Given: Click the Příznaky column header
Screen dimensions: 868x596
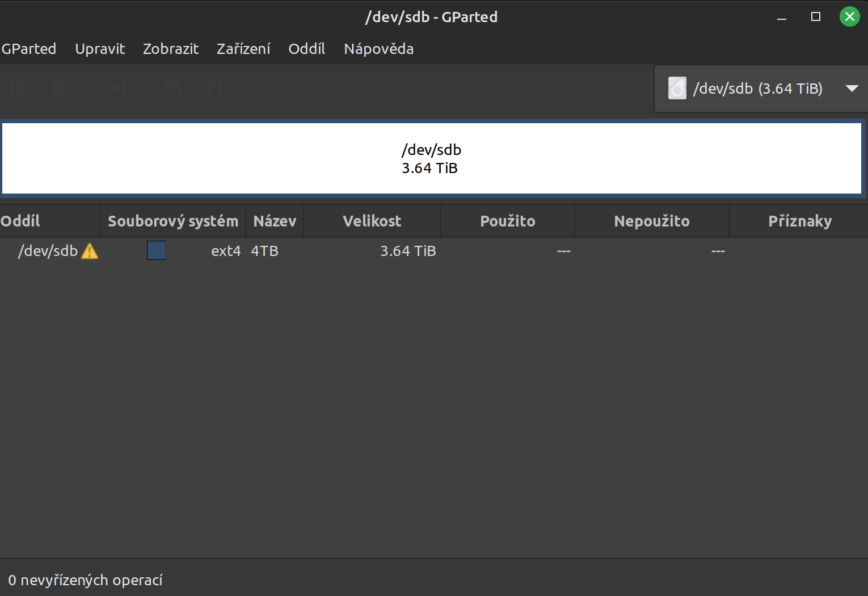Looking at the screenshot, I should (x=799, y=221).
